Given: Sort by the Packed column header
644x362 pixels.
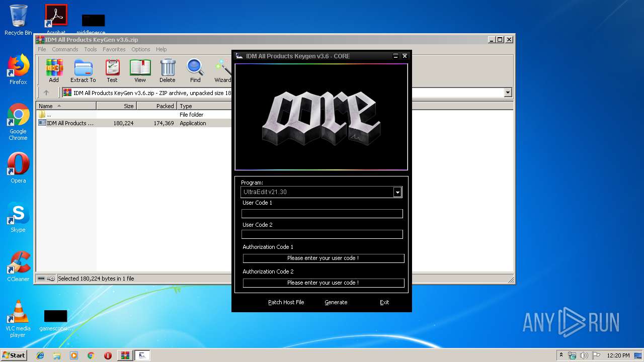Looking at the screenshot, I should [156, 106].
